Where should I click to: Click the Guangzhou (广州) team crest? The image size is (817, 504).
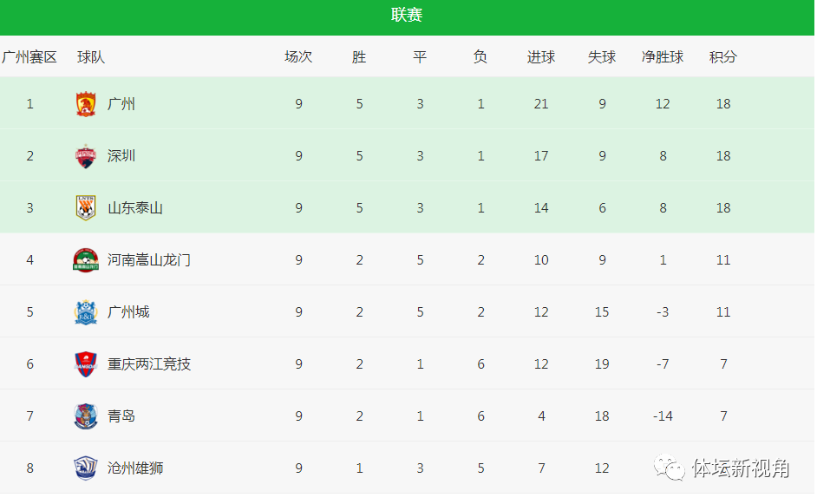86,104
